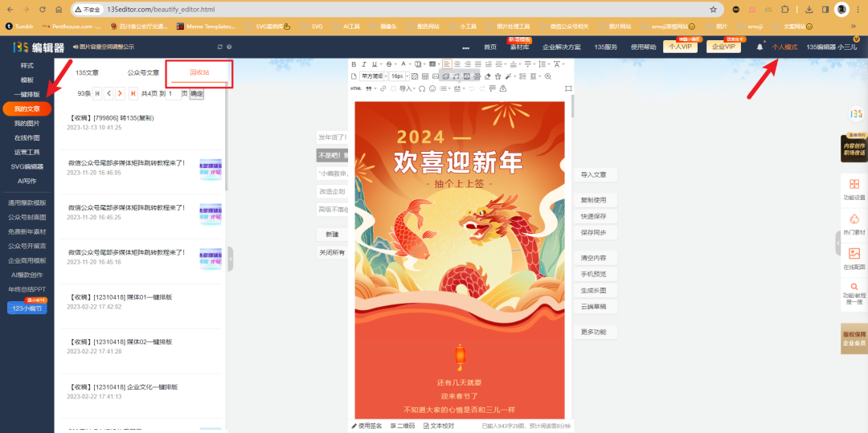
Task: Click the help question mark icon
Action: click(x=229, y=47)
